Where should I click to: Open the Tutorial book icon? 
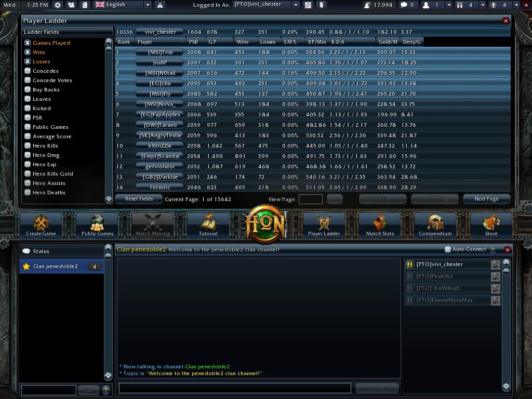208,224
